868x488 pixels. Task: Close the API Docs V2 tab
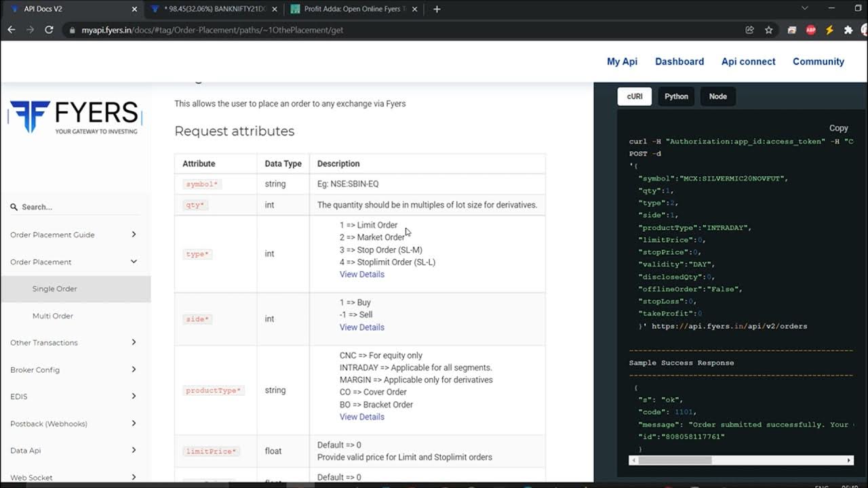[134, 9]
